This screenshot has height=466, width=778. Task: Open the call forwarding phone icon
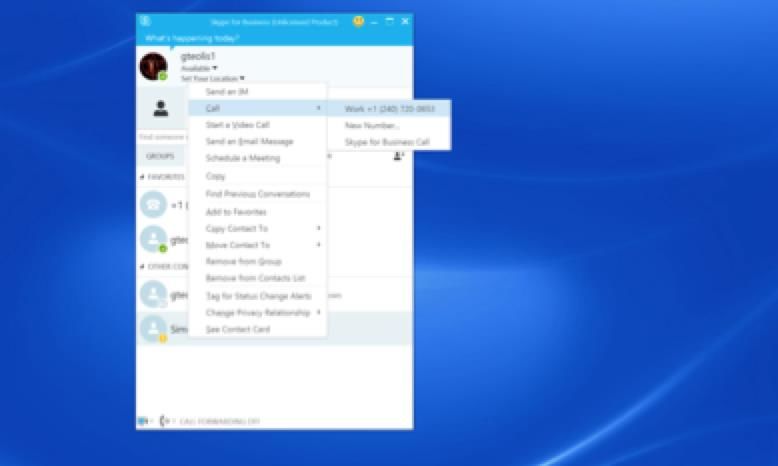(164, 421)
